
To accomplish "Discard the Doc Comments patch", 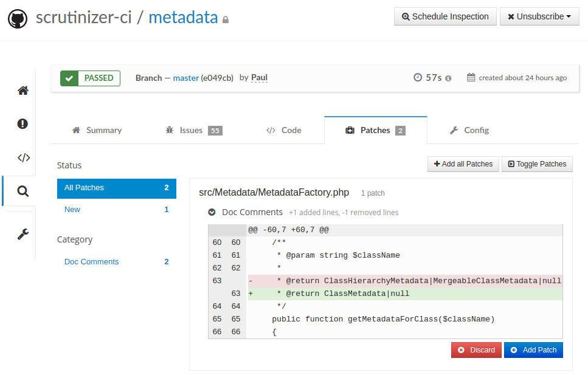I will pos(476,350).
